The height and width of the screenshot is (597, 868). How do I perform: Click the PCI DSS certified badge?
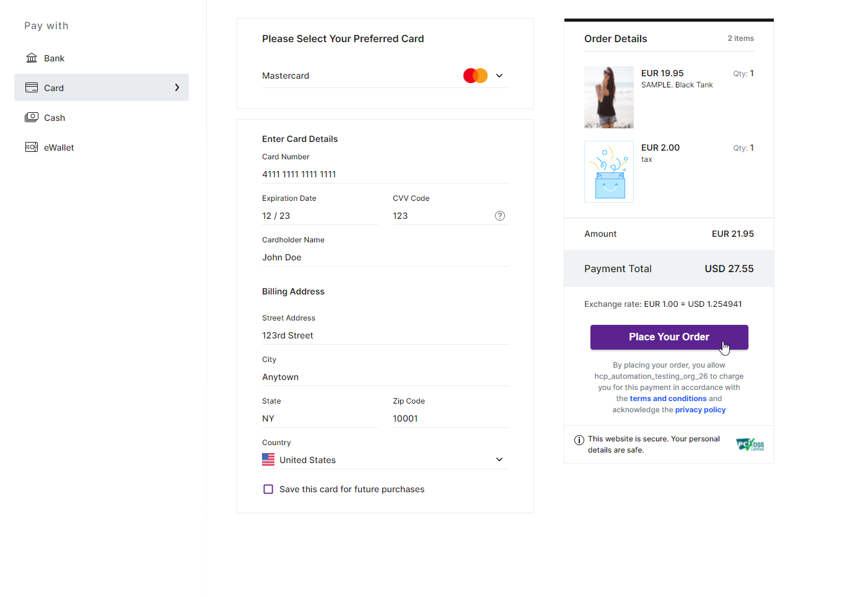(750, 444)
